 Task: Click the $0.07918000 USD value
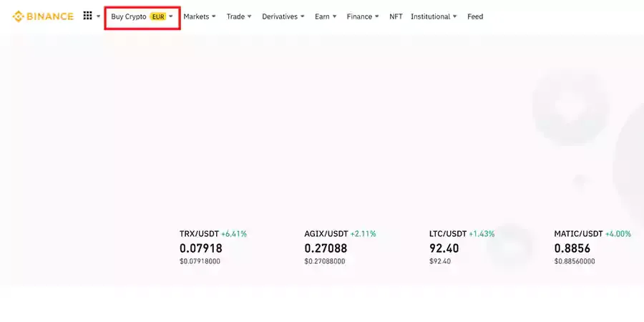pyautogui.click(x=200, y=262)
